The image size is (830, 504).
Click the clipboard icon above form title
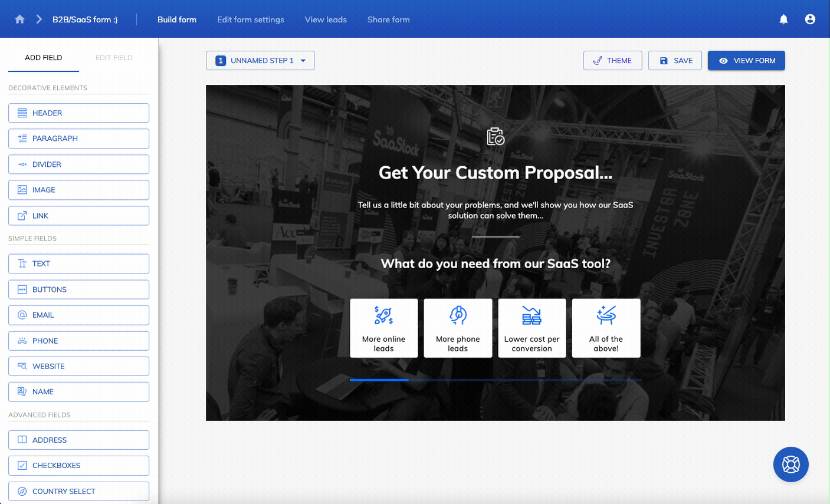coord(496,137)
